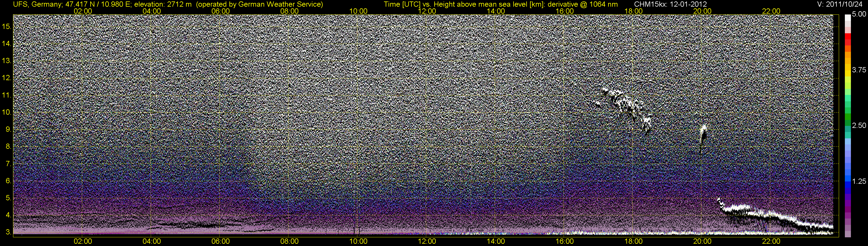Screen dimensions: 868x246
Task: Click the colorbar value 1.25
Action: pos(859,181)
